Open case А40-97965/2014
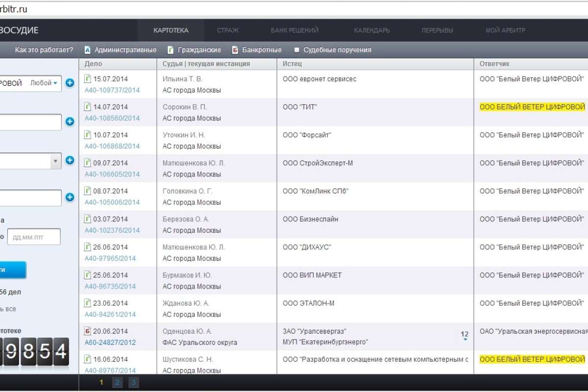 click(x=110, y=258)
